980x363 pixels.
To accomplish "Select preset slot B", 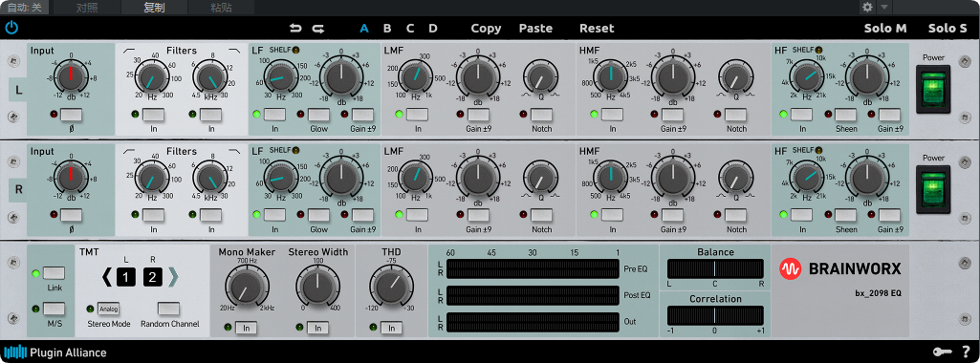I will (x=387, y=28).
